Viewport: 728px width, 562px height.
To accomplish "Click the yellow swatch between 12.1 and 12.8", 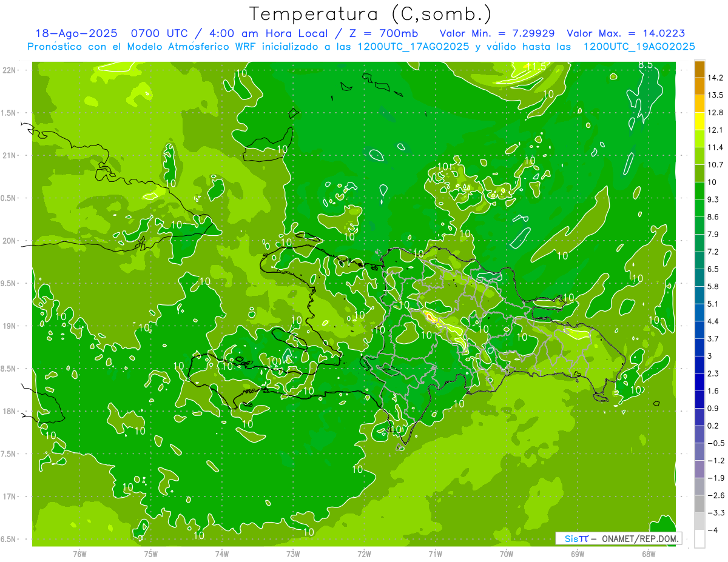I will click(x=699, y=121).
